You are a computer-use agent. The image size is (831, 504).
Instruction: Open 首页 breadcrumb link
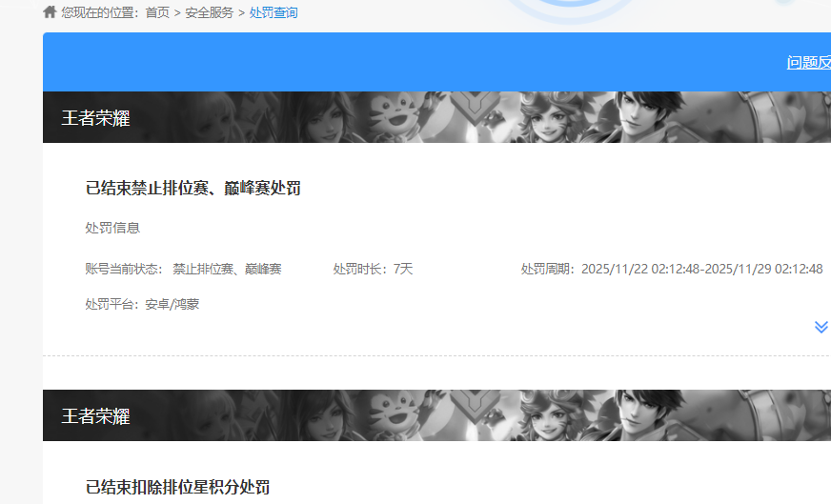pyautogui.click(x=157, y=12)
